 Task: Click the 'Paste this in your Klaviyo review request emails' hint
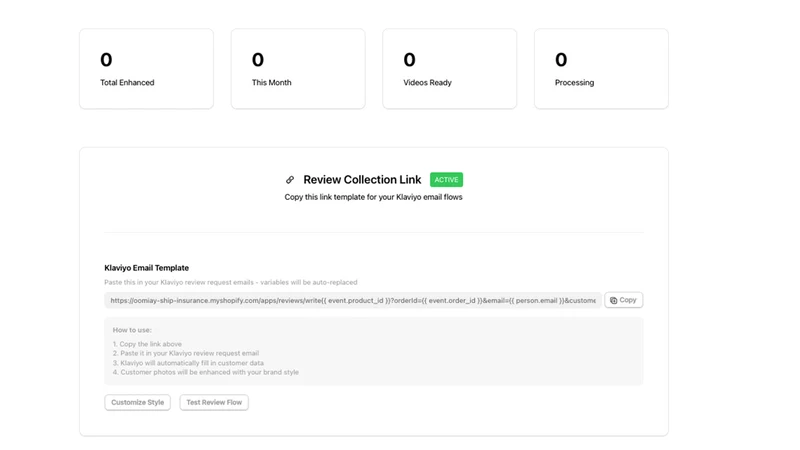pos(231,282)
